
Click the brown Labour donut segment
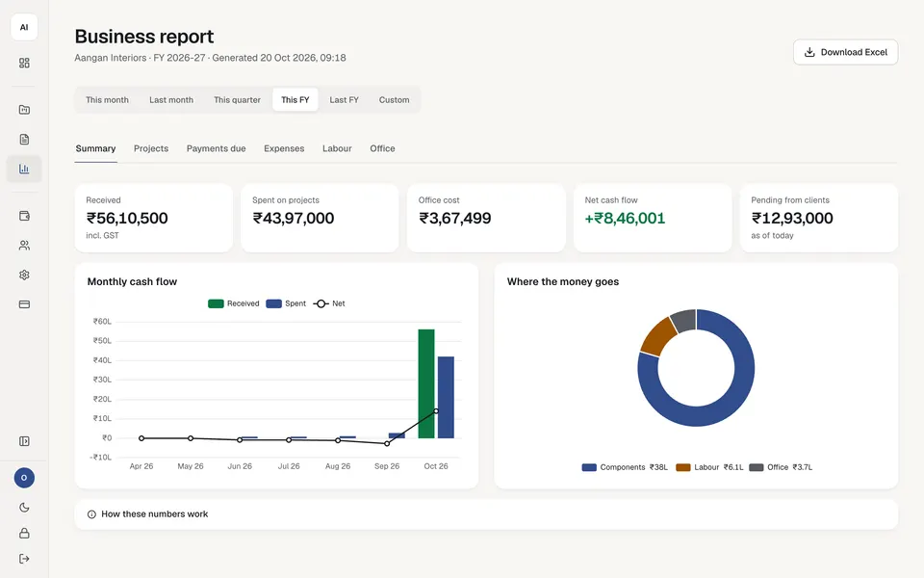658,336
